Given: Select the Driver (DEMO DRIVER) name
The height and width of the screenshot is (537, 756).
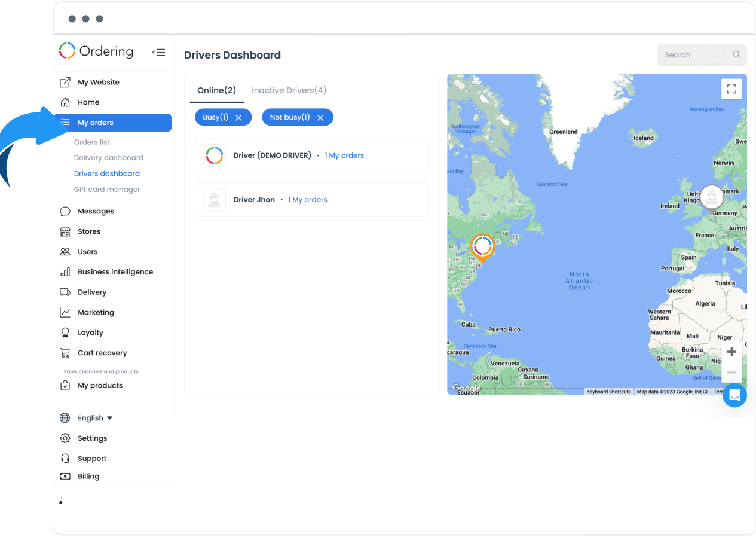Looking at the screenshot, I should coord(273,155).
